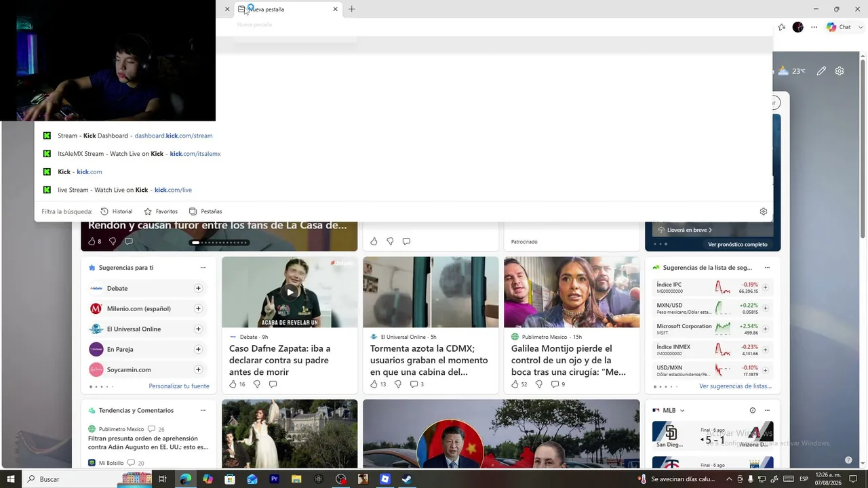
Task: Dislike the Caso Dafne Zapata article
Action: (x=256, y=384)
